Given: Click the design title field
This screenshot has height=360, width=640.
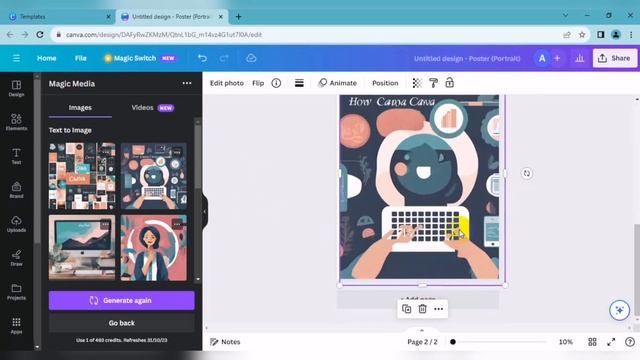Looking at the screenshot, I should (467, 58).
